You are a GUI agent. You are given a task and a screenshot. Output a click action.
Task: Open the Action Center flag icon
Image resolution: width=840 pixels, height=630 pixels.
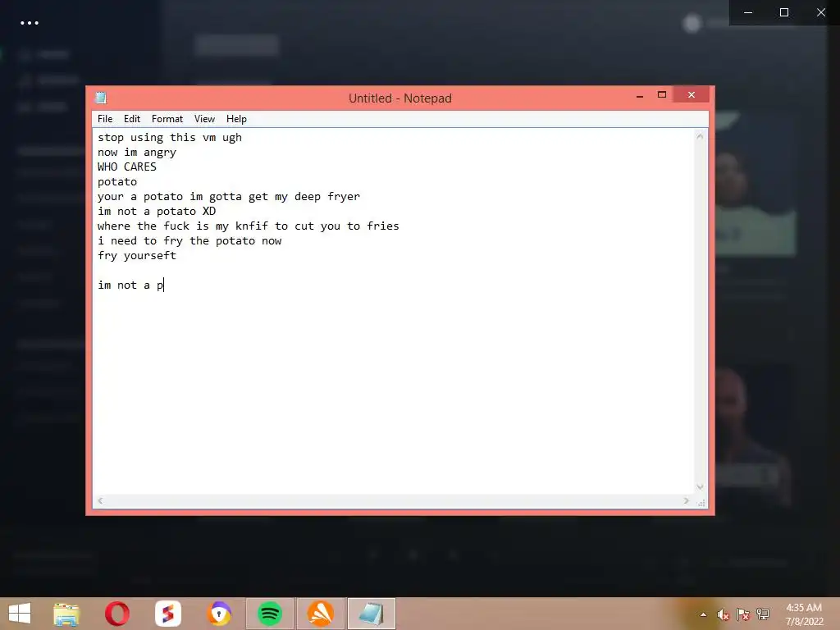(743, 614)
